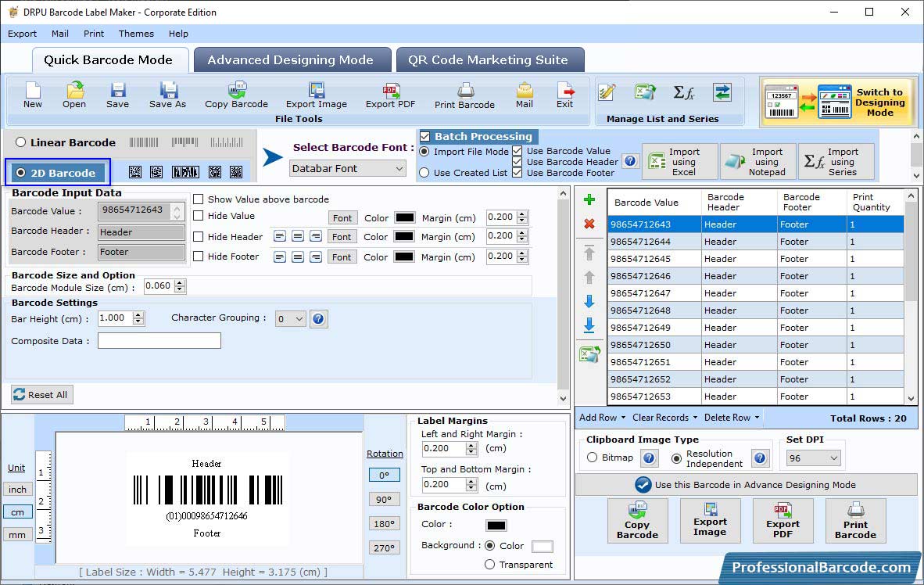The height and width of the screenshot is (585, 924).
Task: Toggle Use Barcode Footer checkbox
Action: point(518,173)
